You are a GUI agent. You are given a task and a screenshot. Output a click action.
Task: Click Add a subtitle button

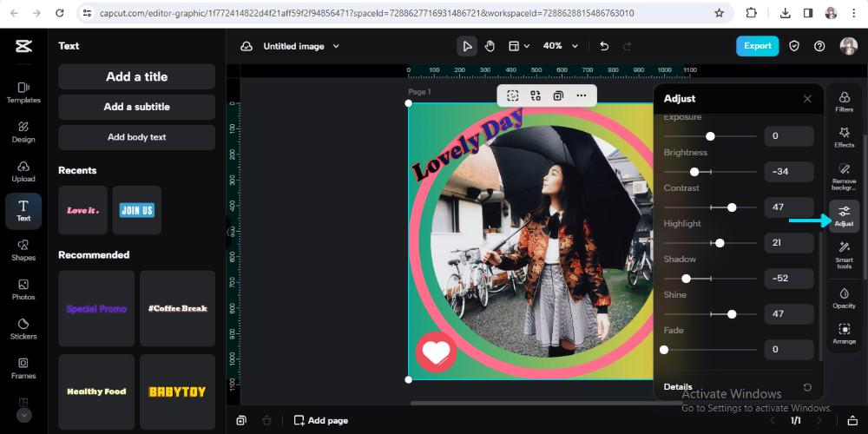(x=137, y=107)
